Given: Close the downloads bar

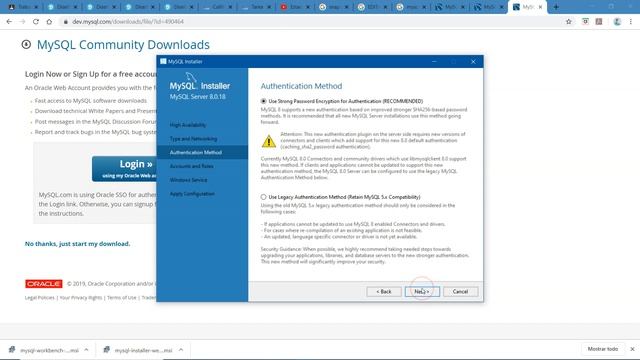Looking at the screenshot, I should coord(632,349).
